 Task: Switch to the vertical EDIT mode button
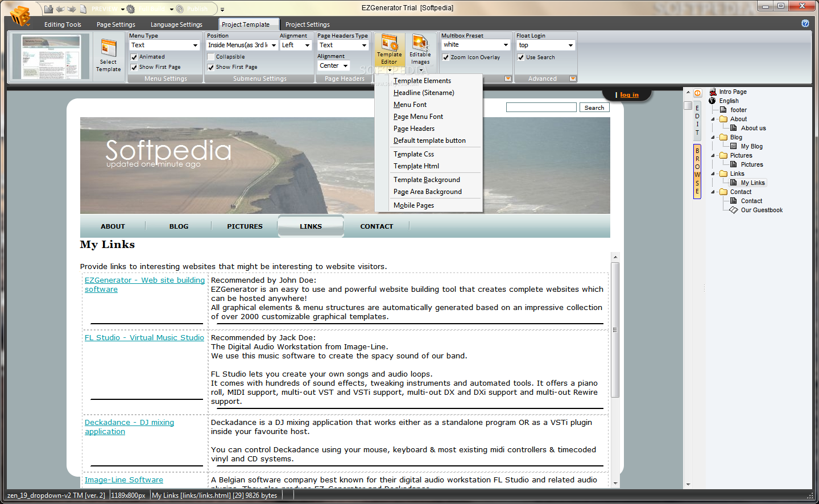(697, 120)
